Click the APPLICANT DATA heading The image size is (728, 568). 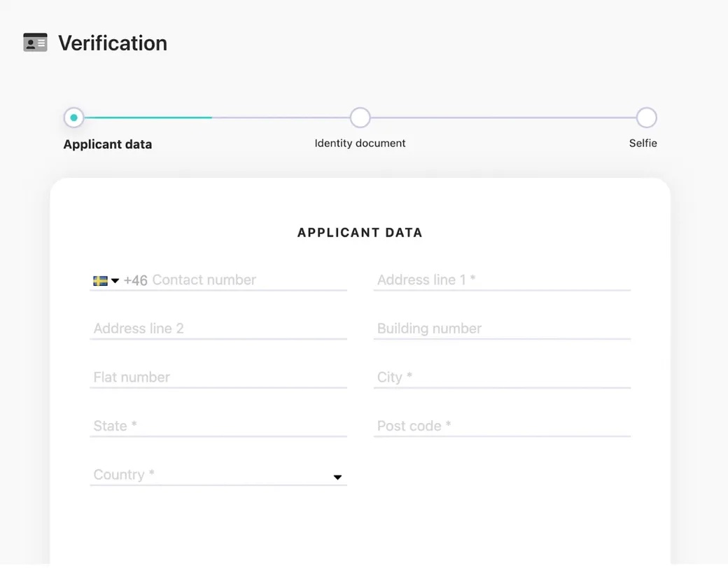pos(360,232)
